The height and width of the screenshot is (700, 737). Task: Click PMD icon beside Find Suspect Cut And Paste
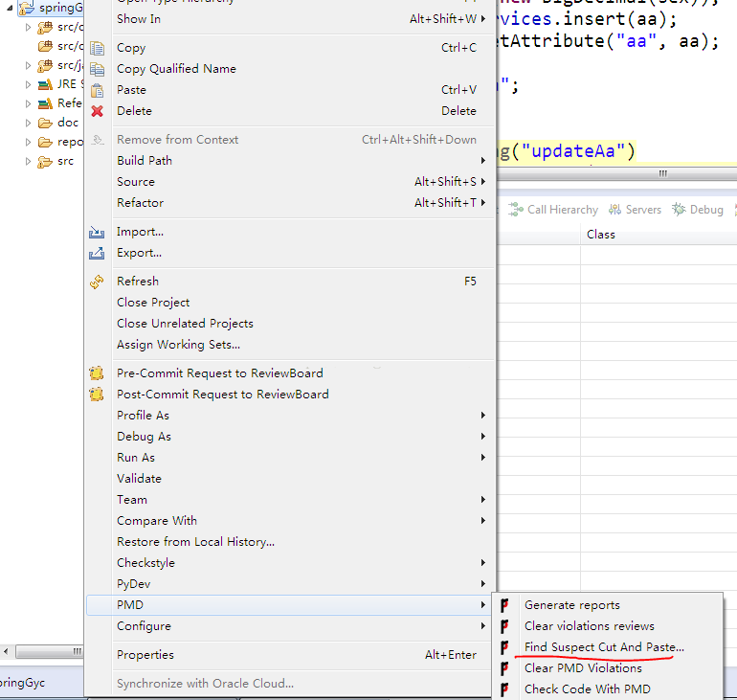504,647
